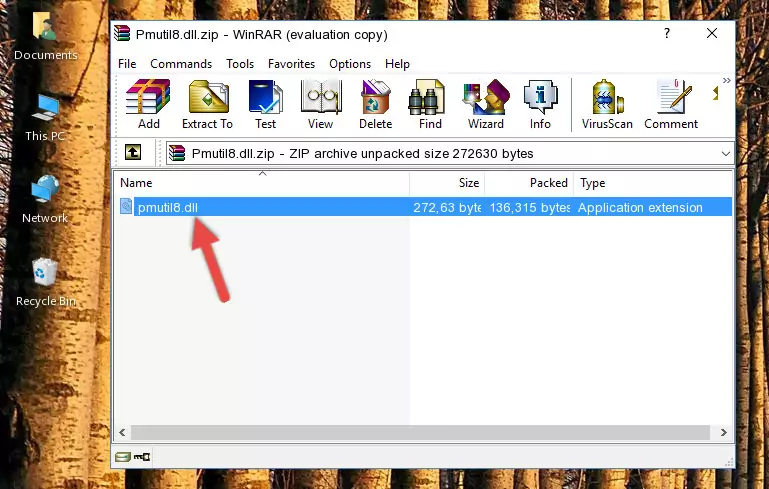Expand the toolbar overflow chevron

(x=726, y=81)
